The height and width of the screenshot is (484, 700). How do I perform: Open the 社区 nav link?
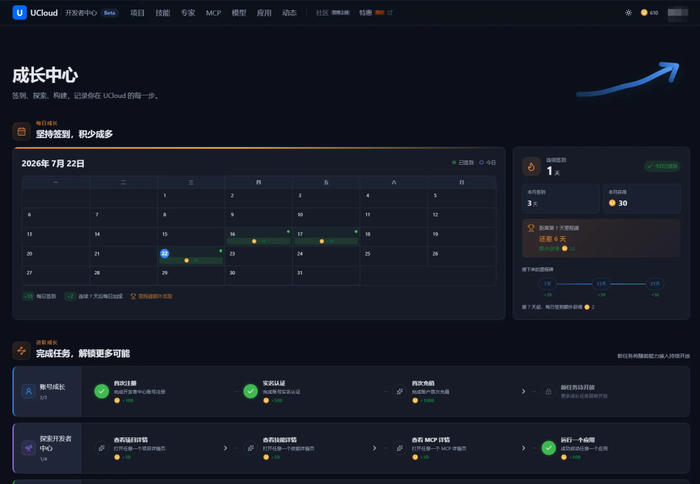pos(322,13)
